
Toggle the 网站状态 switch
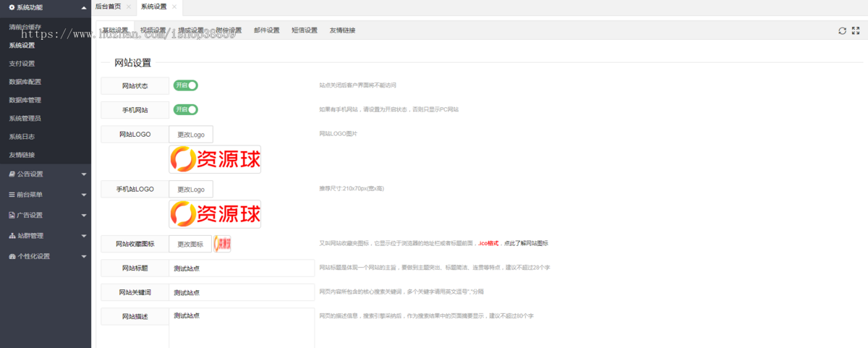coord(185,85)
